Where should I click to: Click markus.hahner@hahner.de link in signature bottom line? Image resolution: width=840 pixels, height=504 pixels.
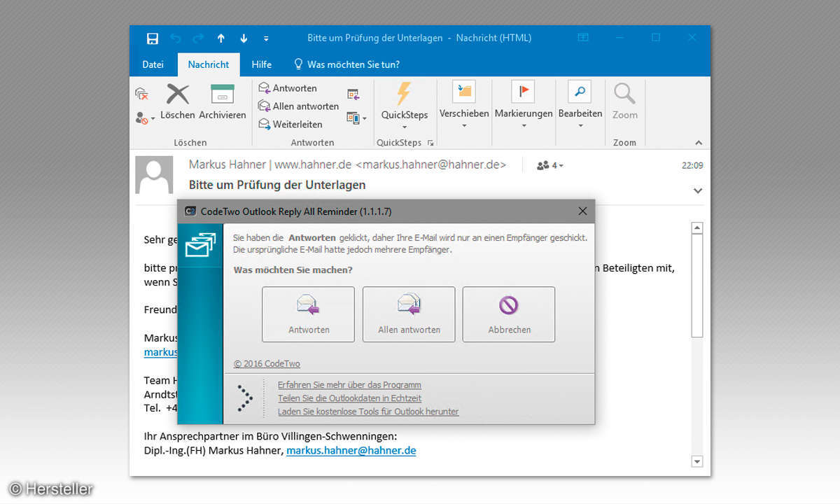tap(351, 451)
